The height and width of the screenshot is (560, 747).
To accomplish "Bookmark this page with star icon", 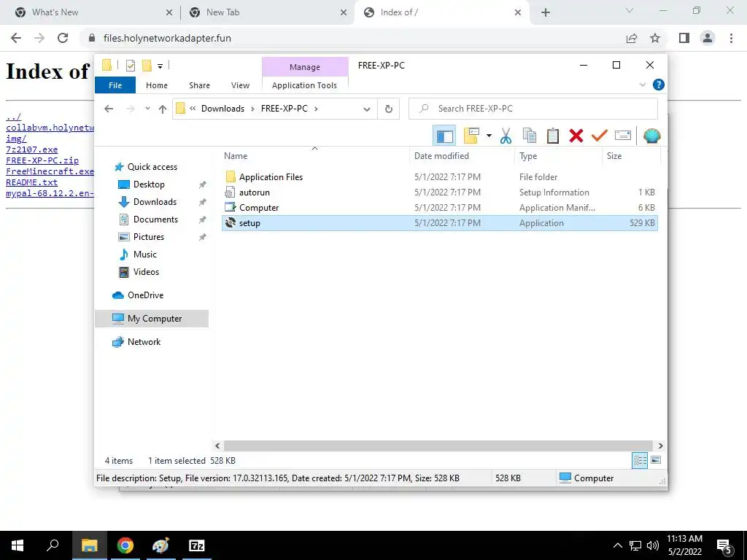I will (x=655, y=38).
